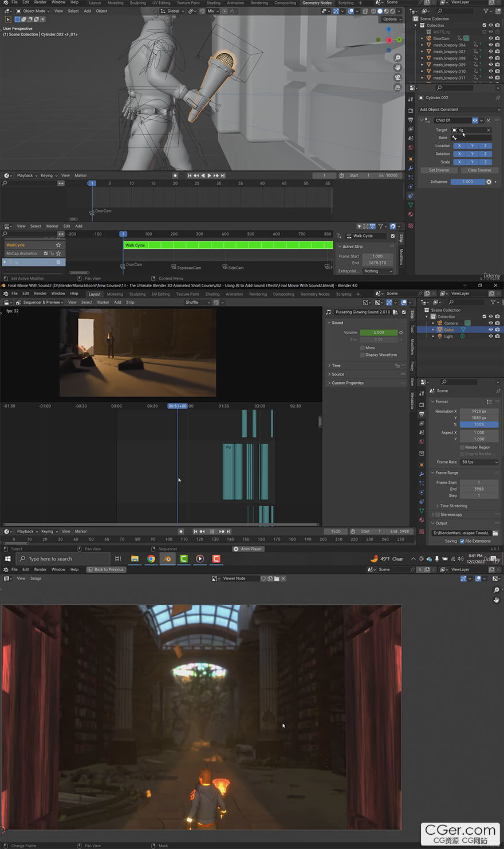Open the Options dropdown in the 3D viewport
Viewport: 504px width, 849px height.
pos(392,19)
